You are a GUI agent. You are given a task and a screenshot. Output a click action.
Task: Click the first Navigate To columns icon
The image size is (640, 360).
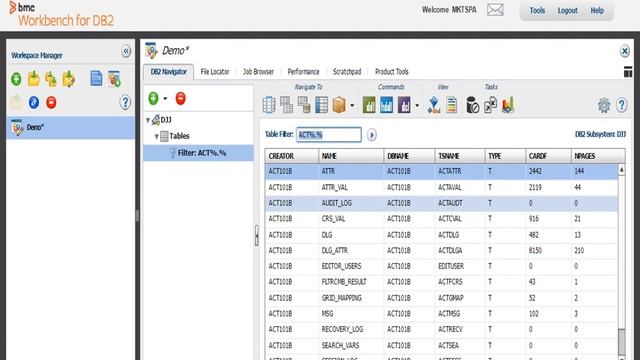click(269, 105)
